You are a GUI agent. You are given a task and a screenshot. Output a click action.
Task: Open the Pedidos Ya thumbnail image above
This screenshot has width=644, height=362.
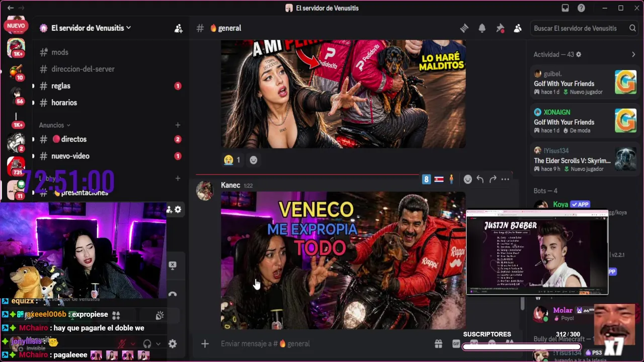click(x=343, y=94)
